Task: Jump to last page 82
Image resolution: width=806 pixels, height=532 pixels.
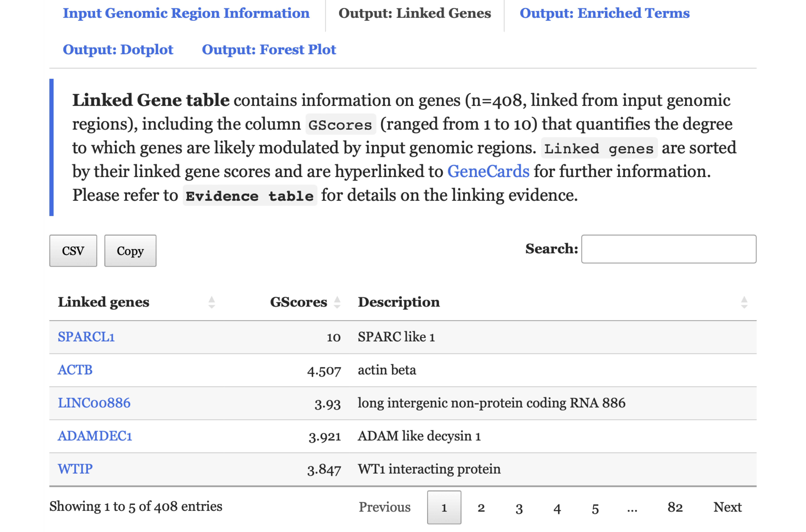Action: [675, 507]
